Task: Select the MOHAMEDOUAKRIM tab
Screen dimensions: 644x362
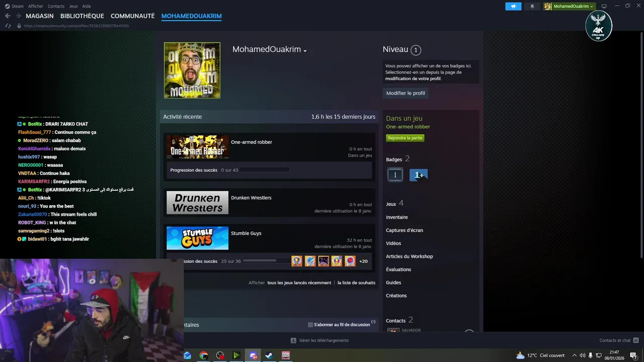Action: coord(192,16)
